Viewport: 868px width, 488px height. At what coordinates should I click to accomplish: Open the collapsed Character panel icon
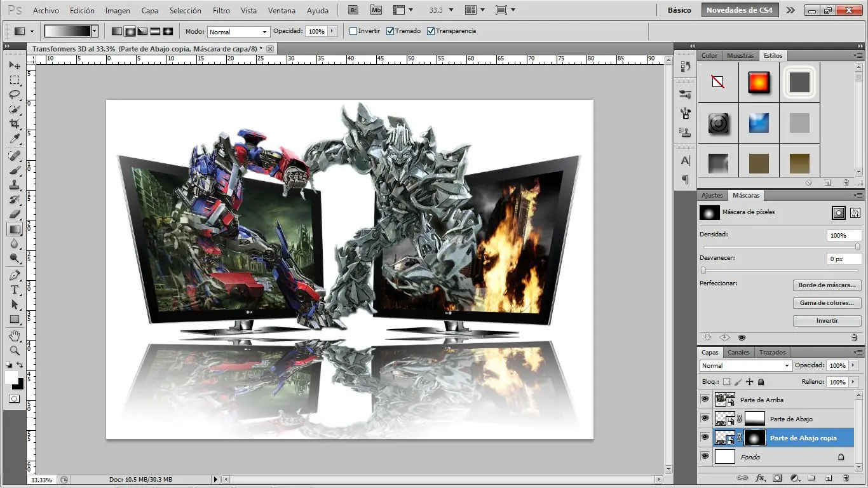point(685,161)
